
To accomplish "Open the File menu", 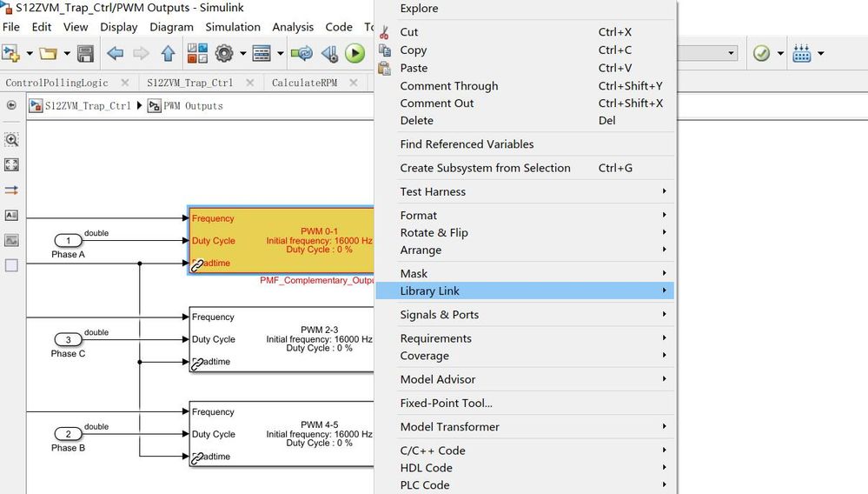I will pos(11,27).
